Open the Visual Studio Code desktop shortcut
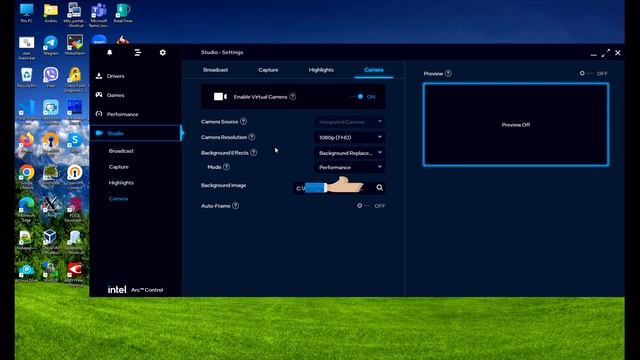 [27, 111]
